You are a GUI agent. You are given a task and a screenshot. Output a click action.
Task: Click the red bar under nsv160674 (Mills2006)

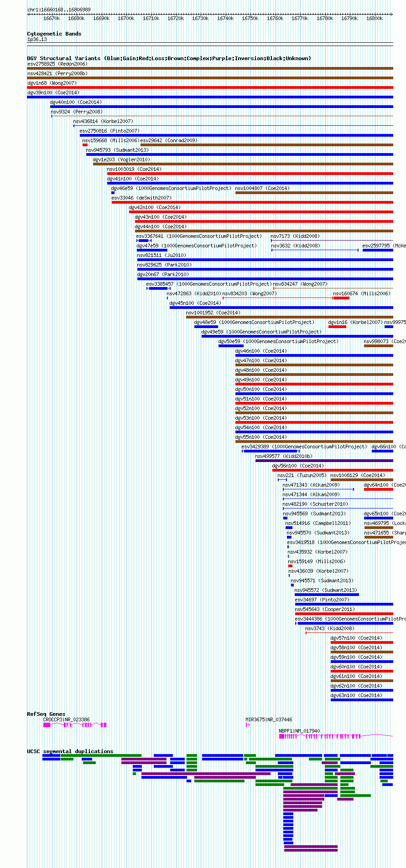coord(341,298)
